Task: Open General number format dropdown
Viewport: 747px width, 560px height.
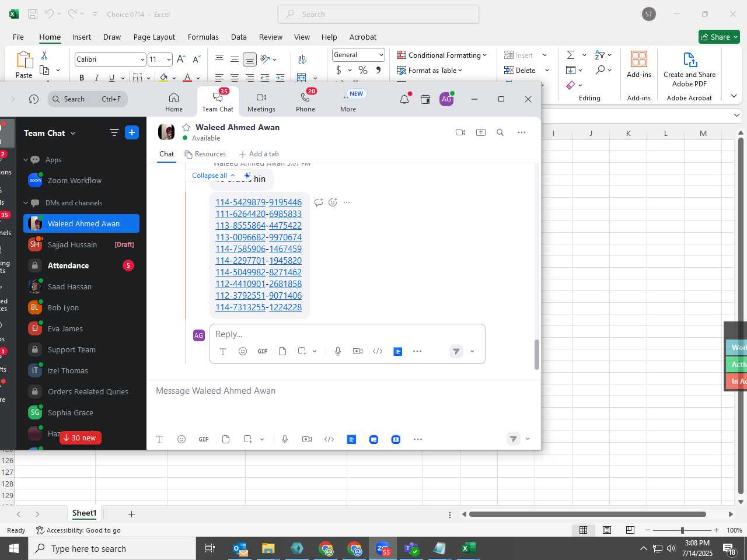Action: pos(381,55)
